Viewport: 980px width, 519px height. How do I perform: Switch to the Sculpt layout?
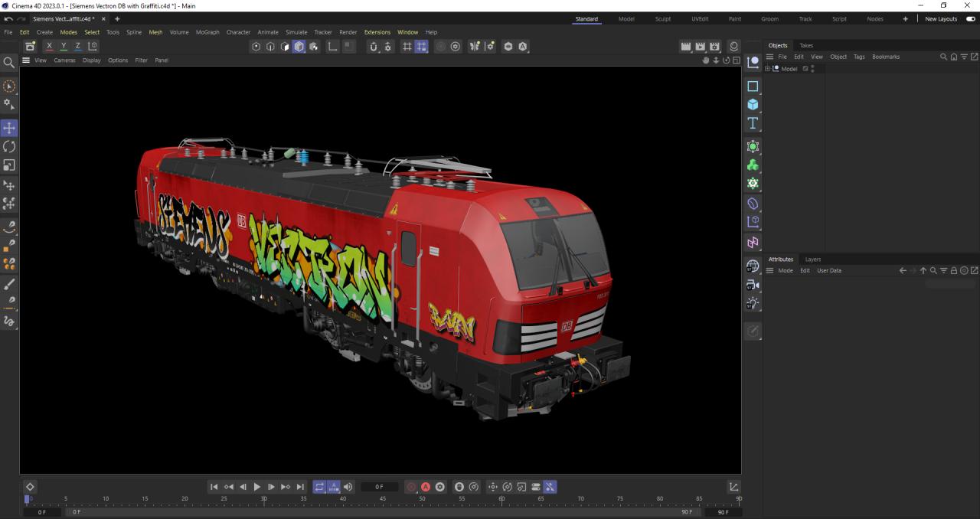point(662,19)
